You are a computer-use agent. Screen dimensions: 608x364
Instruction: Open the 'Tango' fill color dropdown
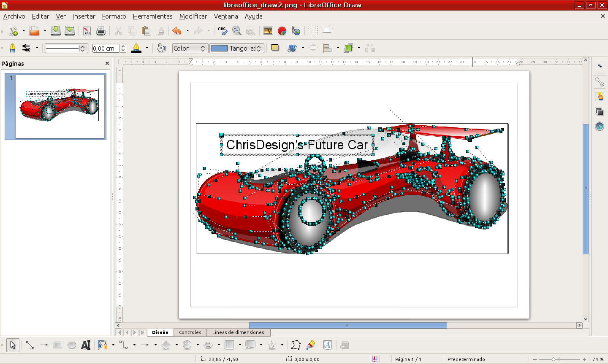(259, 49)
